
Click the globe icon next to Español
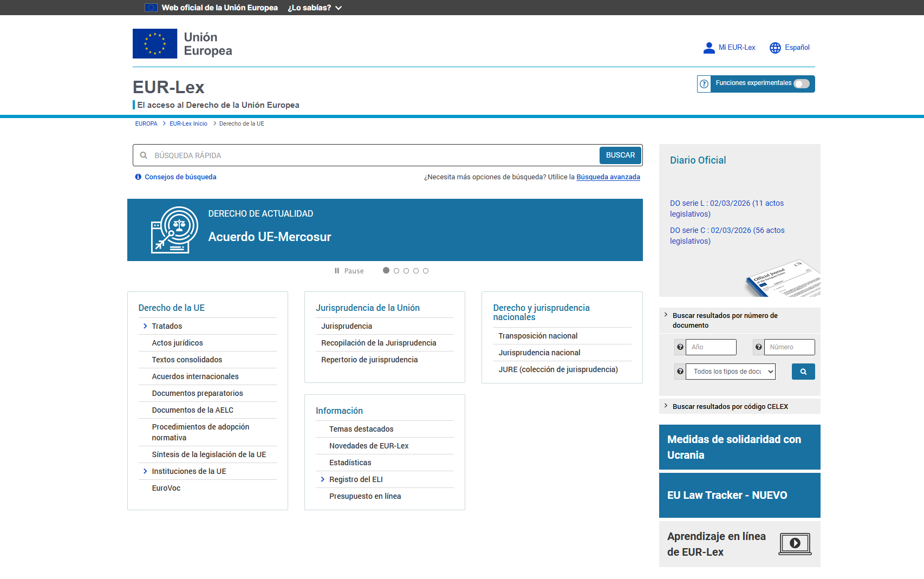(775, 48)
